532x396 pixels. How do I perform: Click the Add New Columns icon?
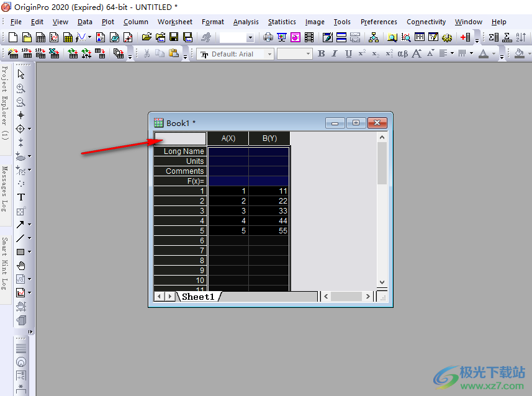(466, 37)
